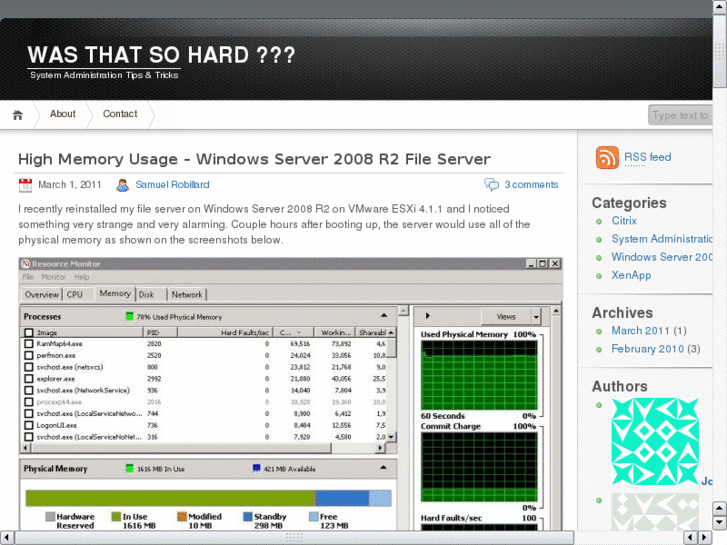Click the blue Standby memory bar segment
Image resolution: width=727 pixels, height=545 pixels.
(343, 498)
